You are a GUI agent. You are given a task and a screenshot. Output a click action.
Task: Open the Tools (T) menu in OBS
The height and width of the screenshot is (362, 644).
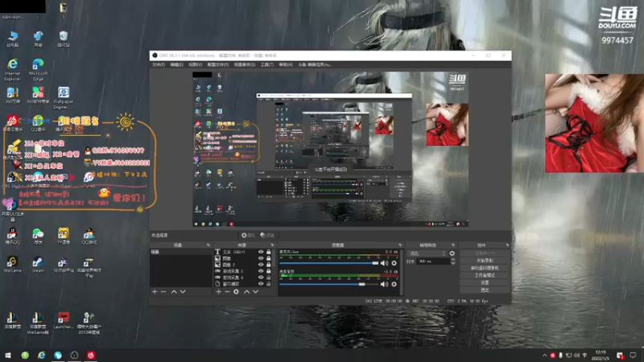(x=267, y=64)
